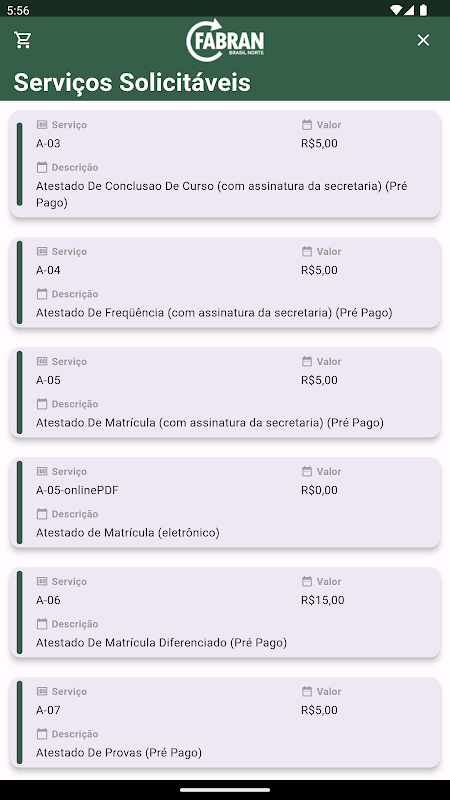Click the Valor calendar icon in A-04 card
450x800 pixels.
click(307, 251)
